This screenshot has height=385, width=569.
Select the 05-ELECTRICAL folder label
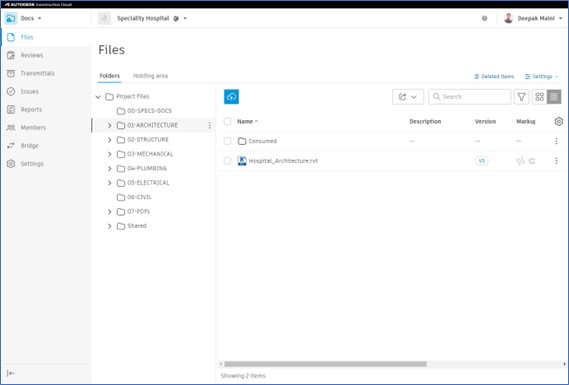[x=148, y=183]
